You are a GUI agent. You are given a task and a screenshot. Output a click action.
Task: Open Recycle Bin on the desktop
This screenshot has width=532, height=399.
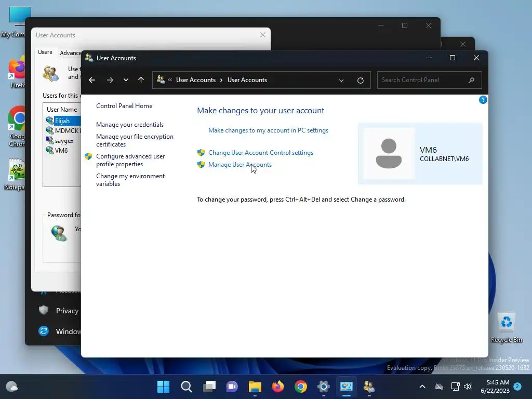[506, 327]
